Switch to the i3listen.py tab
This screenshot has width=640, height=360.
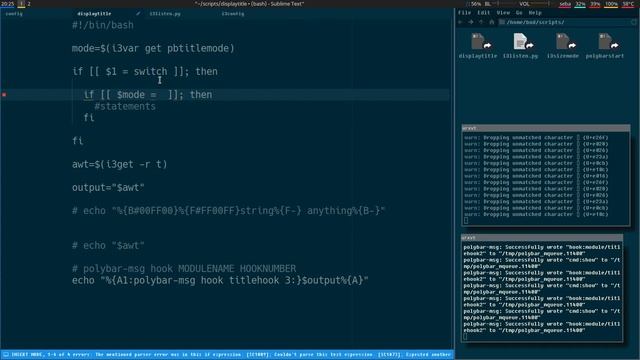click(x=165, y=14)
